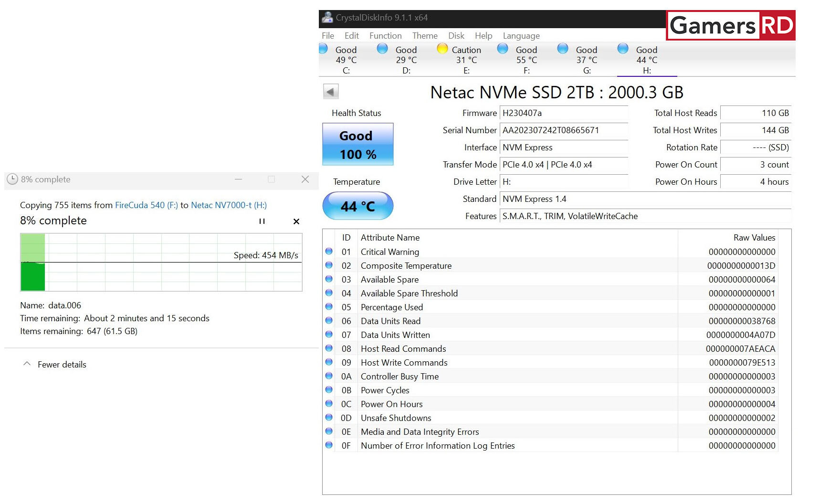Image resolution: width=820 pixels, height=504 pixels.
Task: Click raw value 0000000000013D
Action: 741,265
